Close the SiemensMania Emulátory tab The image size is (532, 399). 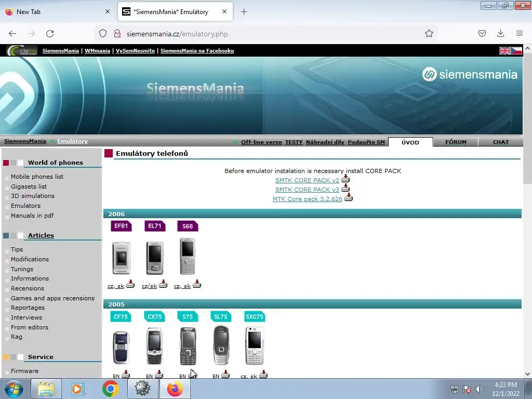click(224, 12)
